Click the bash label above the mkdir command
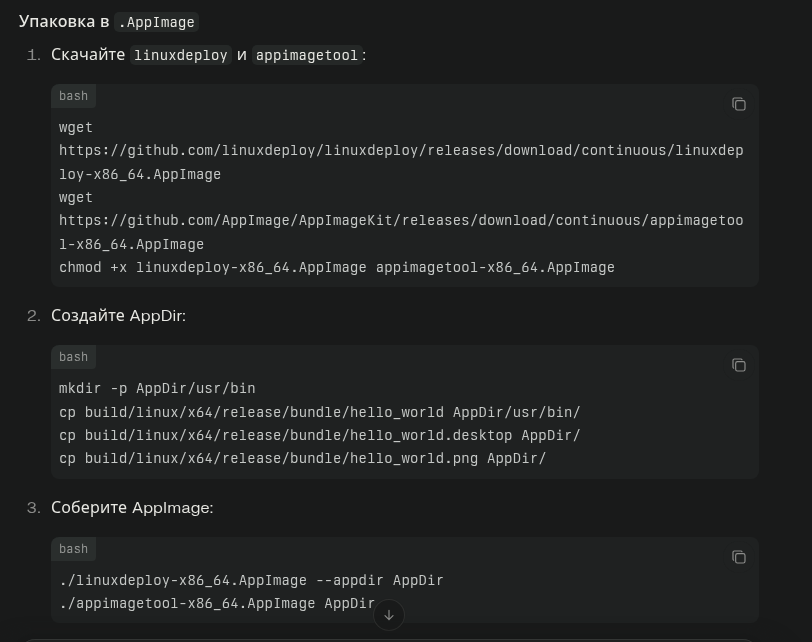The width and height of the screenshot is (812, 642). tap(73, 357)
